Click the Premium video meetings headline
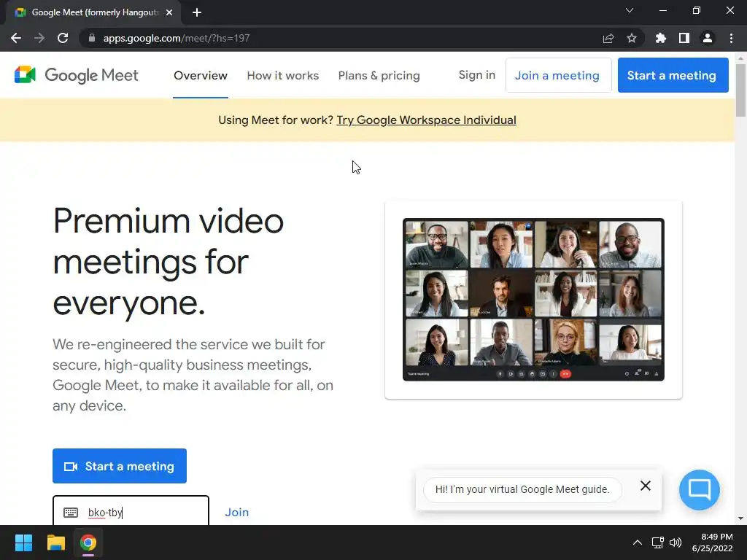 169,262
